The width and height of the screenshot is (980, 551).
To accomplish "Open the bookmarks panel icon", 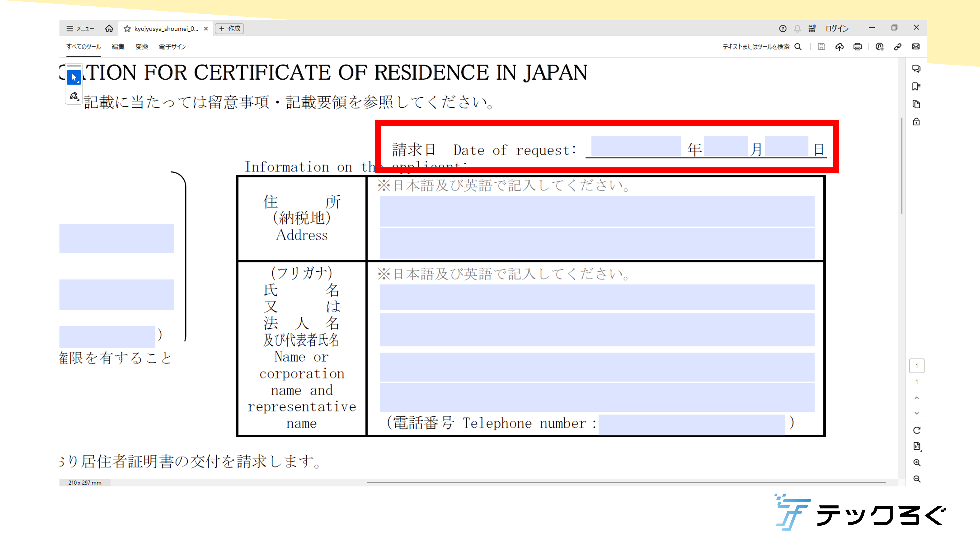I will pyautogui.click(x=916, y=86).
